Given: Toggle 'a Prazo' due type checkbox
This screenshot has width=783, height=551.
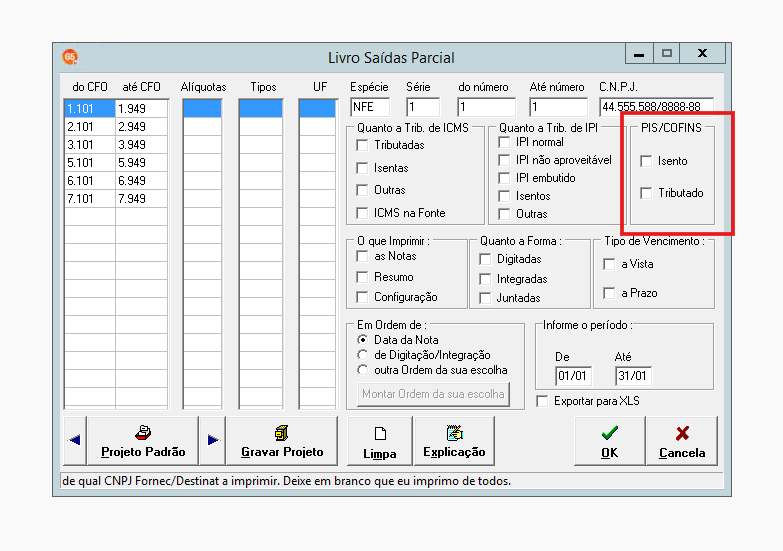Looking at the screenshot, I should tap(609, 293).
